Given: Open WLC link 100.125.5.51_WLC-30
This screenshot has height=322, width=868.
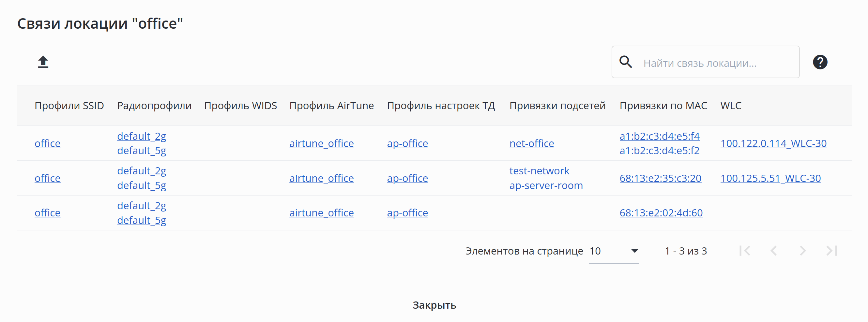Looking at the screenshot, I should [770, 178].
